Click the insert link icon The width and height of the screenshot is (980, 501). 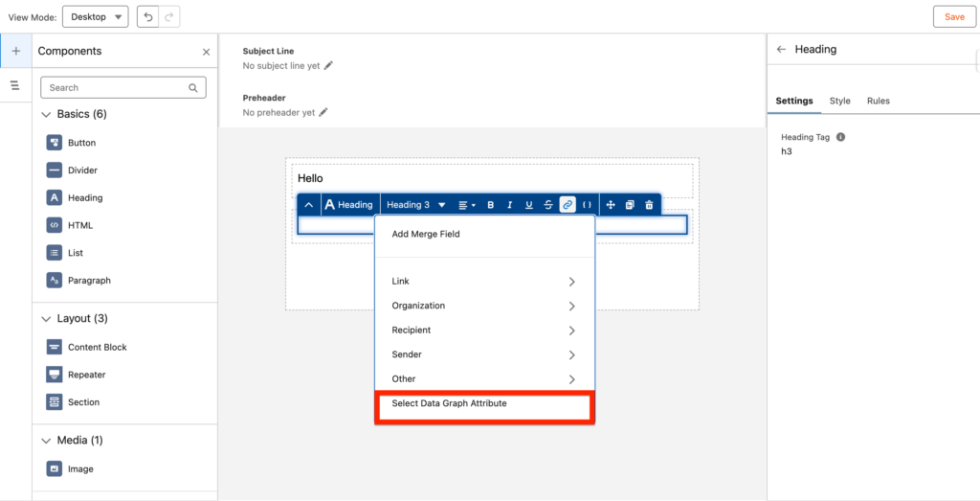pos(568,205)
